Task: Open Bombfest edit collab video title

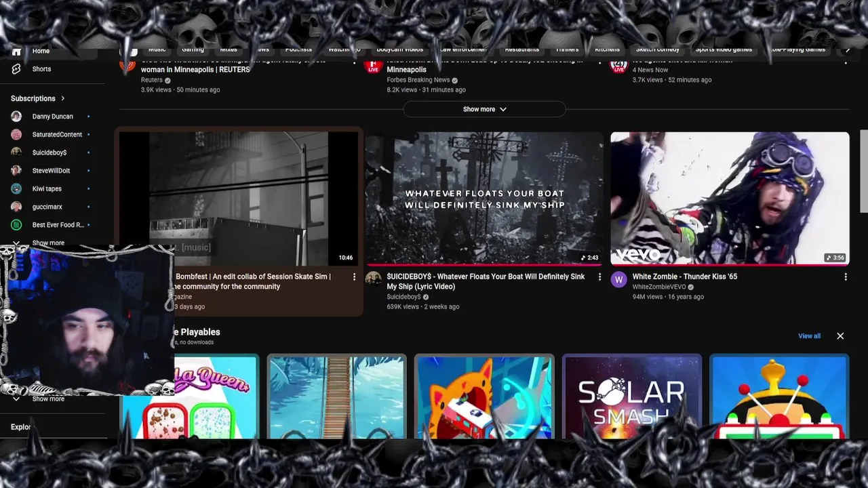Action: 253,281
